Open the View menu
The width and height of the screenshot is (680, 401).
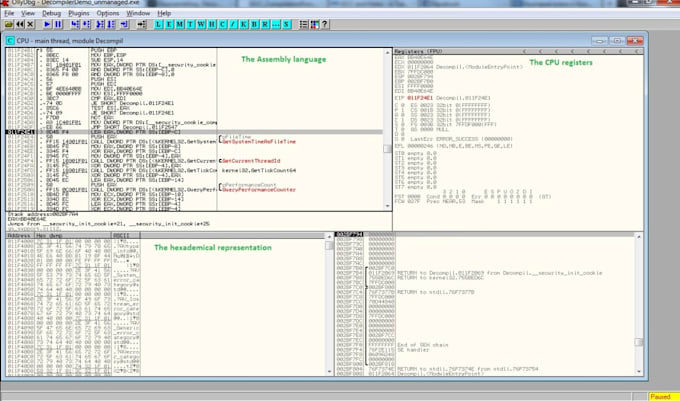point(28,13)
